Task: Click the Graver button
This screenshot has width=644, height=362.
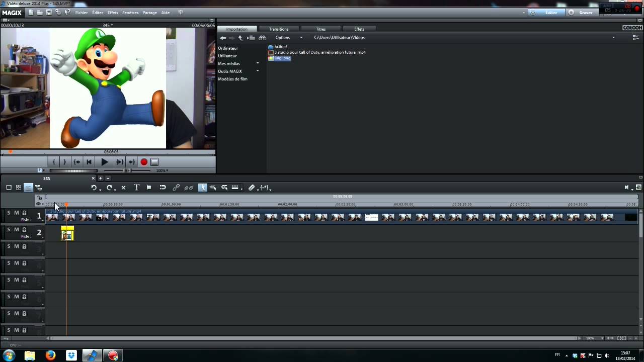Action: pos(582,13)
